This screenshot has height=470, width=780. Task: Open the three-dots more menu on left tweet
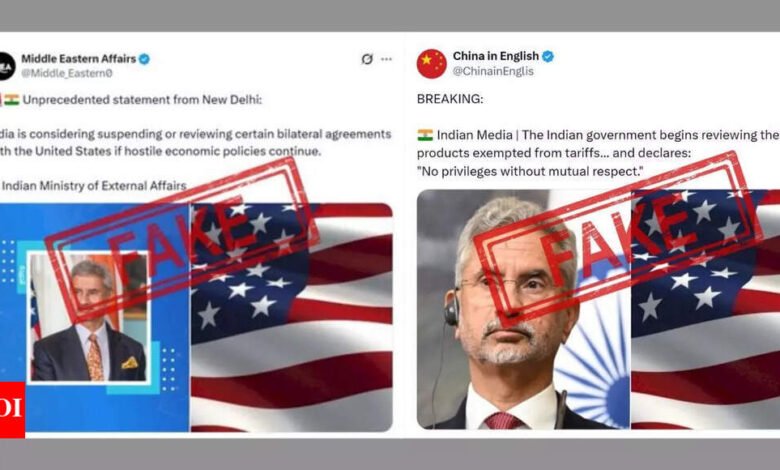click(387, 59)
